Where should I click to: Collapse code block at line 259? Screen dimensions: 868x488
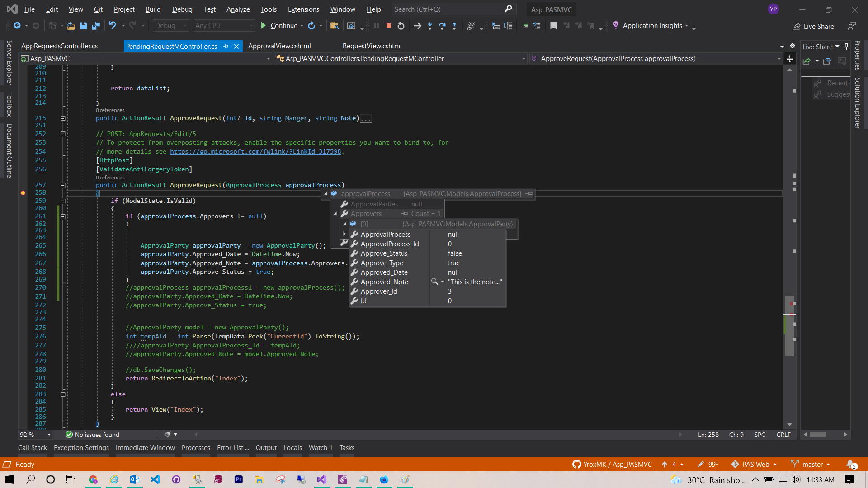click(63, 201)
